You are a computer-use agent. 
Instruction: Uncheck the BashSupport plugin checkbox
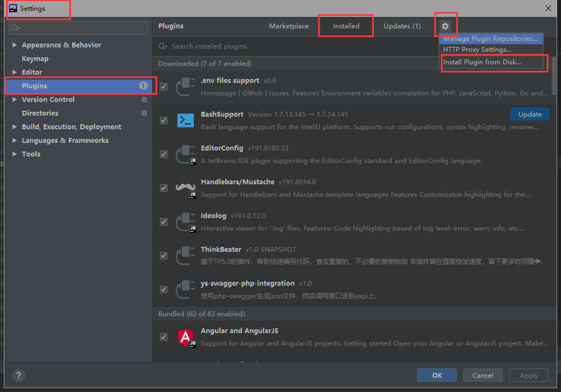pyautogui.click(x=164, y=120)
